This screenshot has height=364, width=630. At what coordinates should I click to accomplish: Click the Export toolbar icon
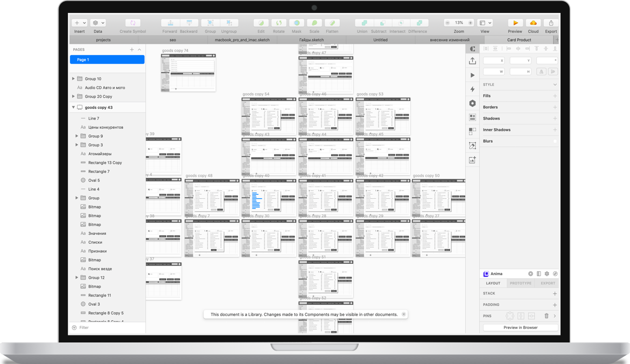551,23
